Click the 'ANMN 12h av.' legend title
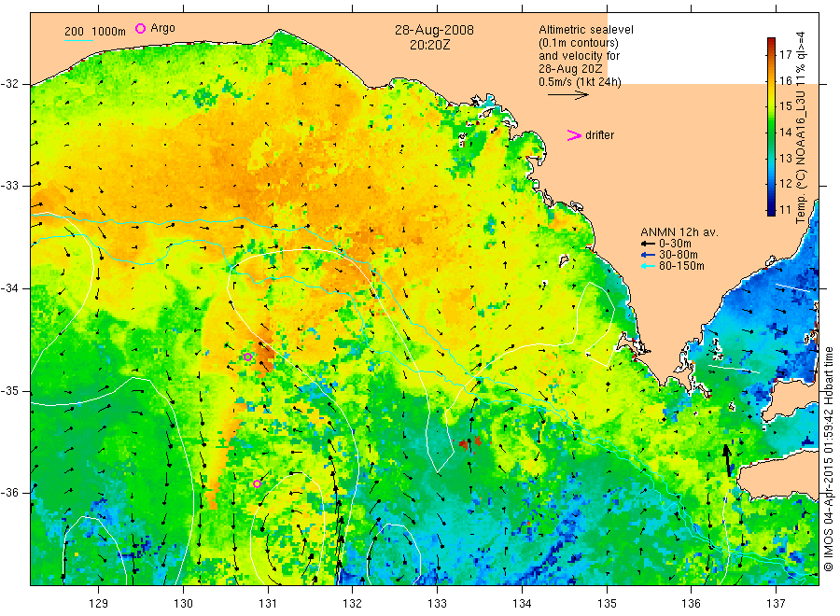Image resolution: width=840 pixels, height=616 pixels. [x=679, y=232]
